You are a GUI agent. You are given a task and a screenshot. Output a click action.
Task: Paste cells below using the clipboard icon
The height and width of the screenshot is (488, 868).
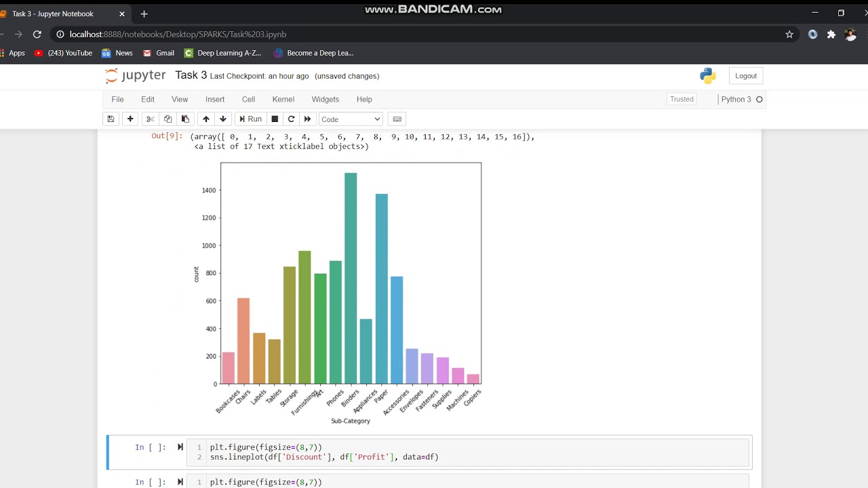click(185, 119)
